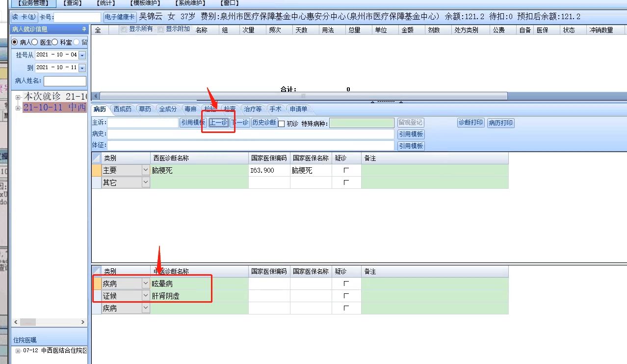Open the 主要 category dropdown
The image size is (627, 364).
point(145,170)
